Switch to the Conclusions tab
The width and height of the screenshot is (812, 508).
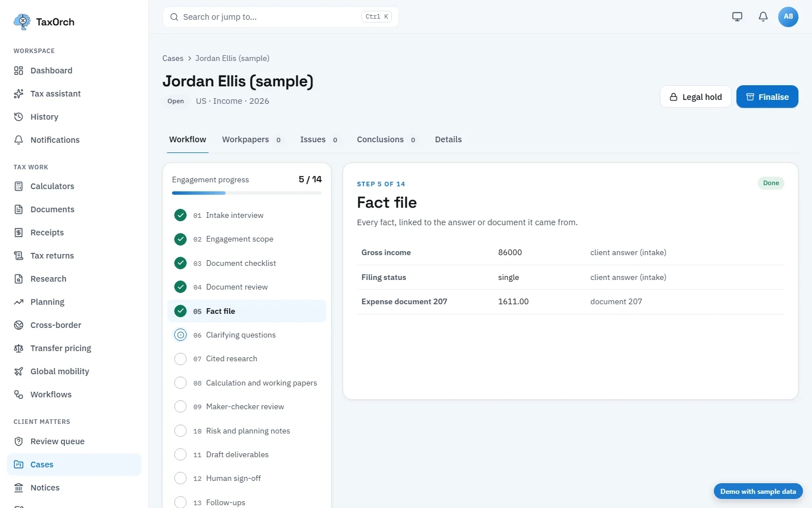pos(387,139)
